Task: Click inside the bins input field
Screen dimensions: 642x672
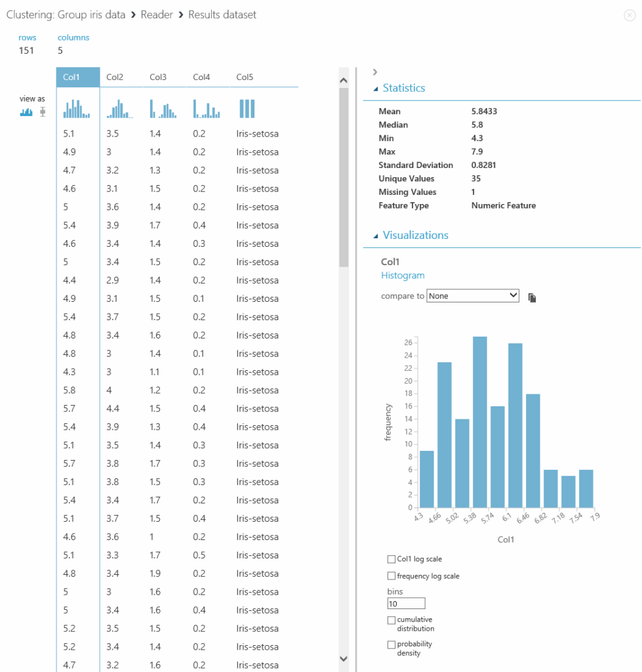Action: click(405, 602)
